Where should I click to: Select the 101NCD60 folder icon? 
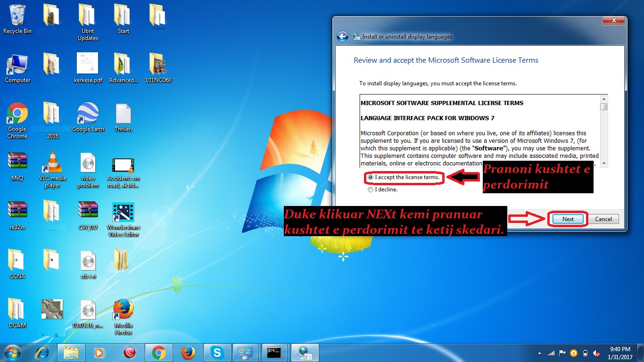tap(158, 68)
